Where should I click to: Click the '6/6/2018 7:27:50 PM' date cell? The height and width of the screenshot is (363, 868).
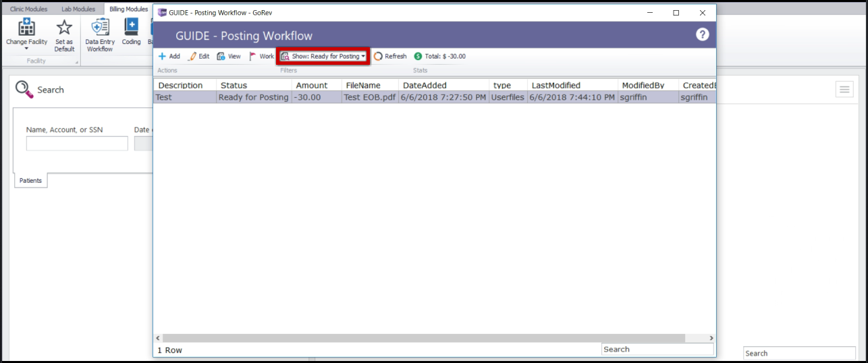443,97
